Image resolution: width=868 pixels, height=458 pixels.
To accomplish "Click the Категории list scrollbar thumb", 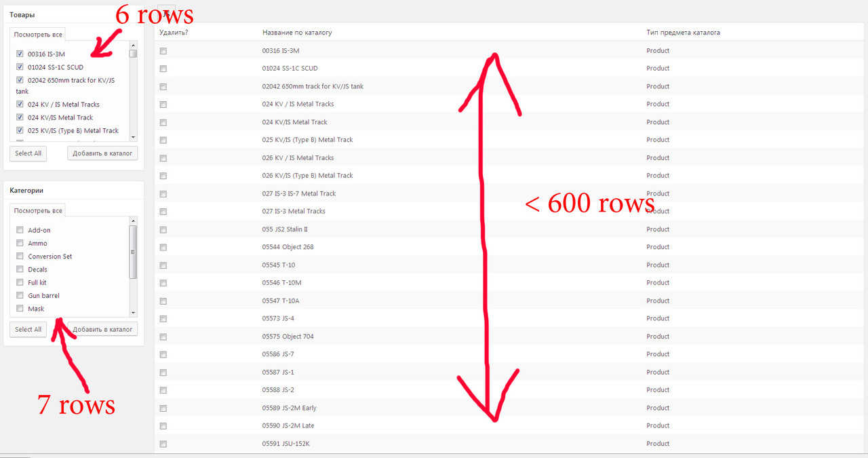I will tap(134, 252).
